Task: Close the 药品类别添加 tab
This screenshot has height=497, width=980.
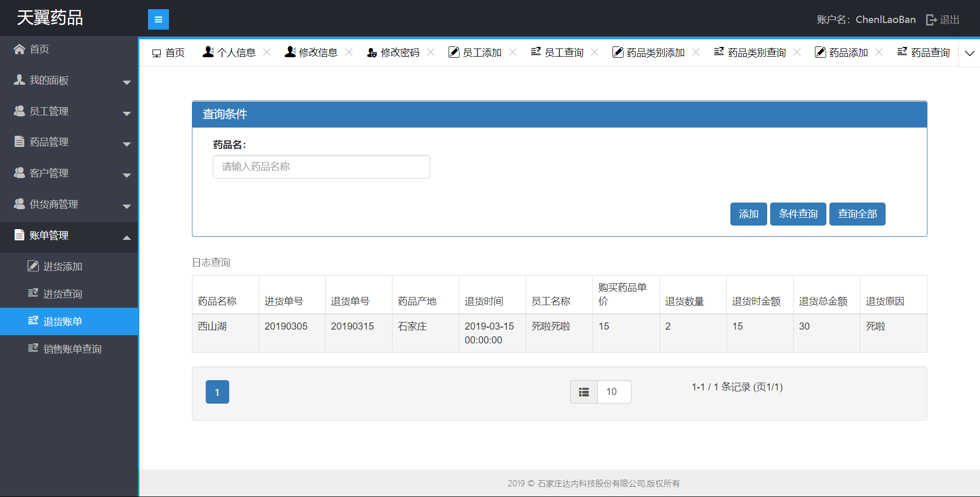Action: [696, 52]
